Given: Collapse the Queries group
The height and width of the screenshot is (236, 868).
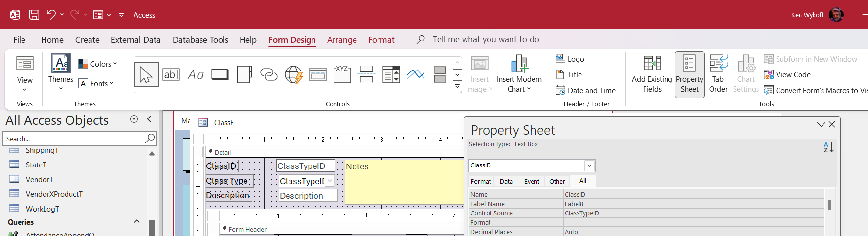Looking at the screenshot, I should [137, 222].
